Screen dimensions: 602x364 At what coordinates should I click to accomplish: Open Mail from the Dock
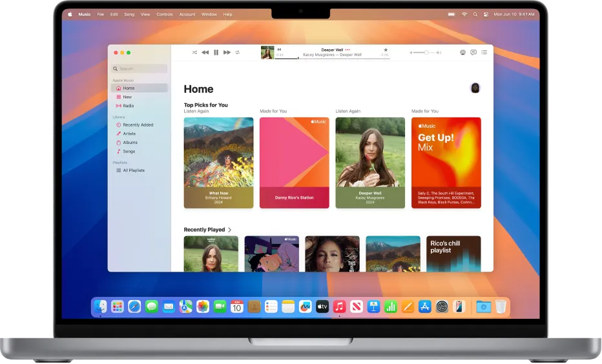[x=169, y=307]
